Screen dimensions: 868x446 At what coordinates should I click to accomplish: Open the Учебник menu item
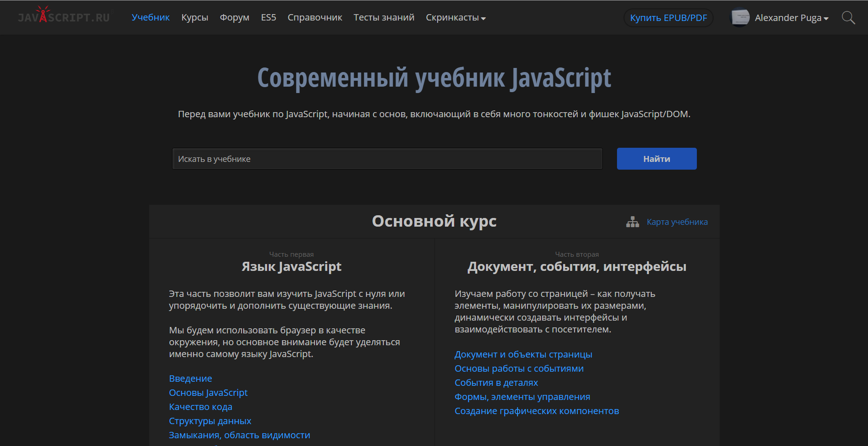click(151, 17)
